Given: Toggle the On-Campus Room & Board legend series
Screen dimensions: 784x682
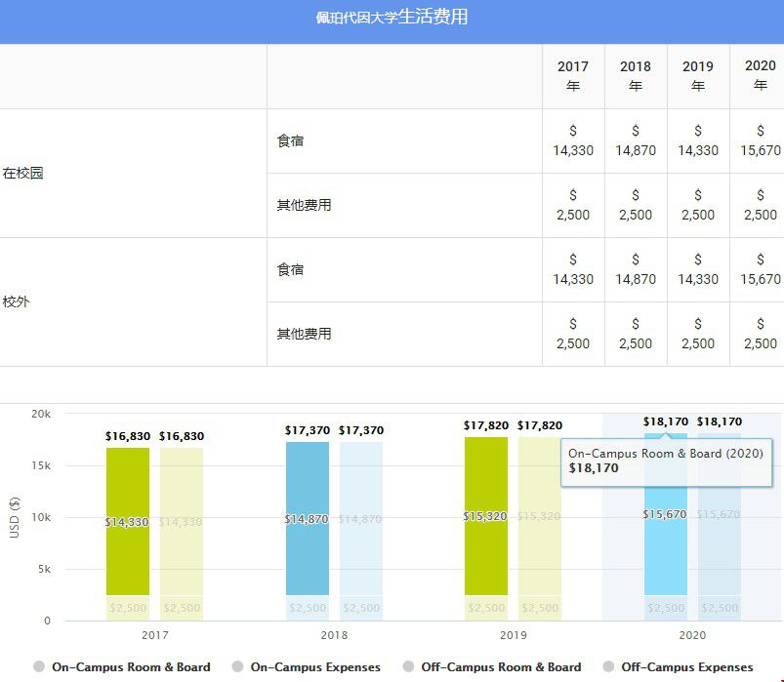Looking at the screenshot, I should (122, 667).
